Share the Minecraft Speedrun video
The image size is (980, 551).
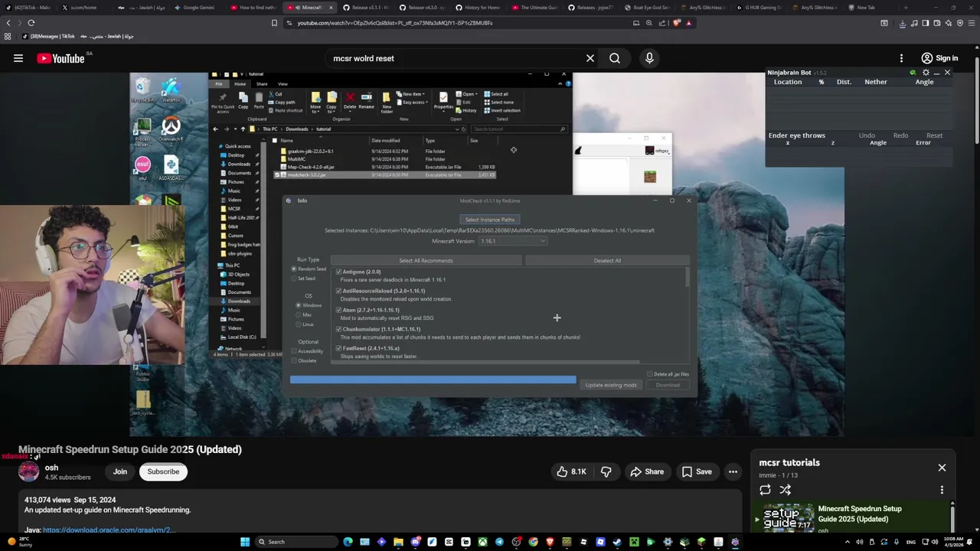(646, 471)
